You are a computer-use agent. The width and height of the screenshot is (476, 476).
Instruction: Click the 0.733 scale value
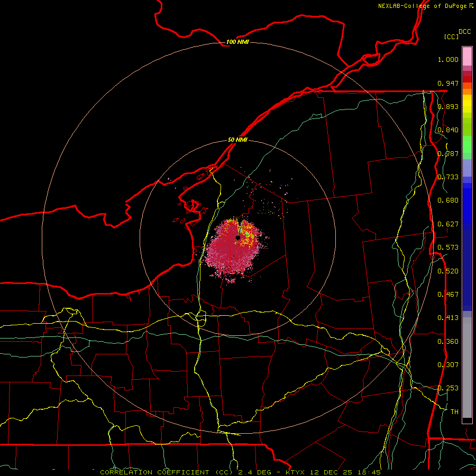pyautogui.click(x=448, y=177)
